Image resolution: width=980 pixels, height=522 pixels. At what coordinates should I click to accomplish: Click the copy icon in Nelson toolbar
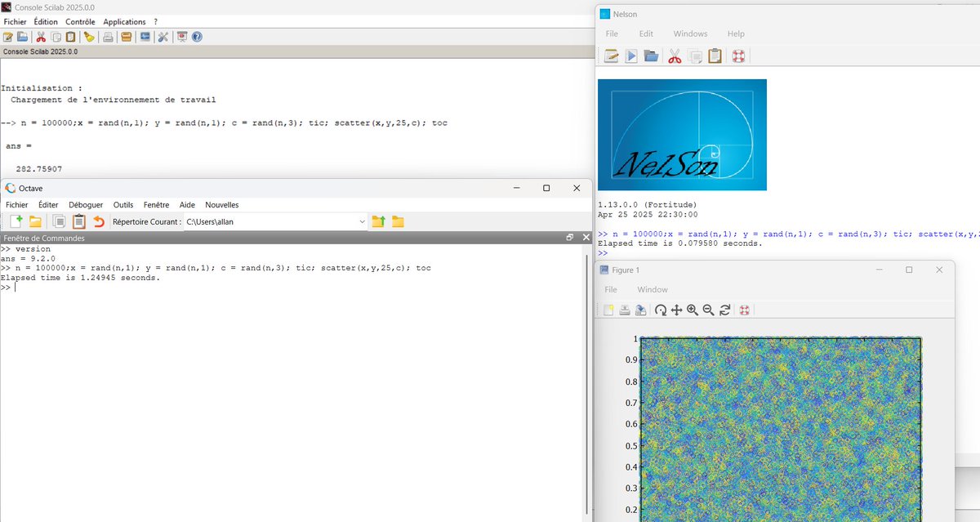[695, 56]
